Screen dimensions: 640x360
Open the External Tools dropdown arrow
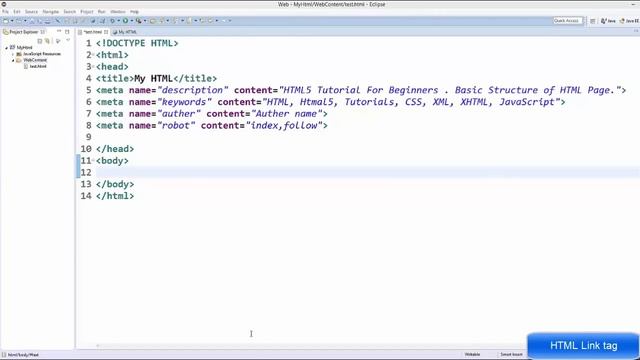(145, 21)
